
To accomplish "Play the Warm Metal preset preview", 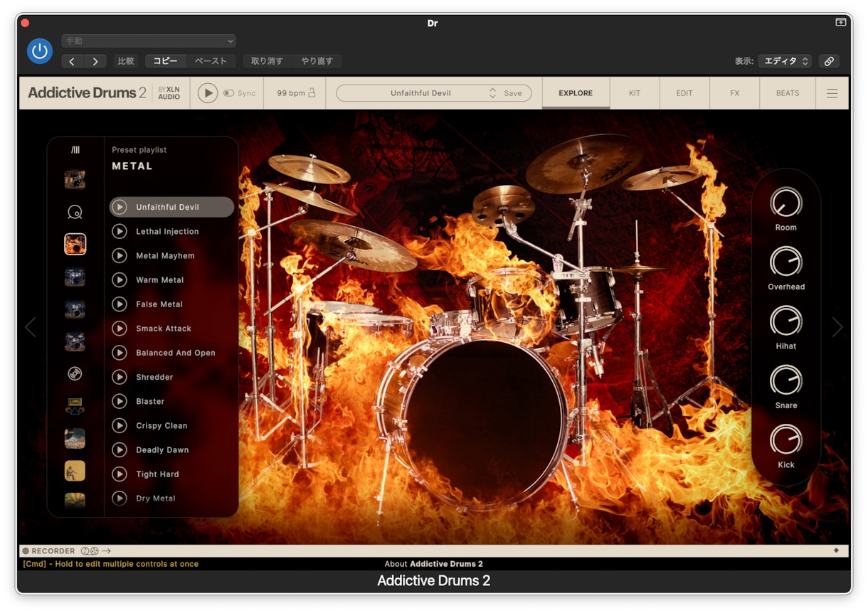I will click(120, 279).
